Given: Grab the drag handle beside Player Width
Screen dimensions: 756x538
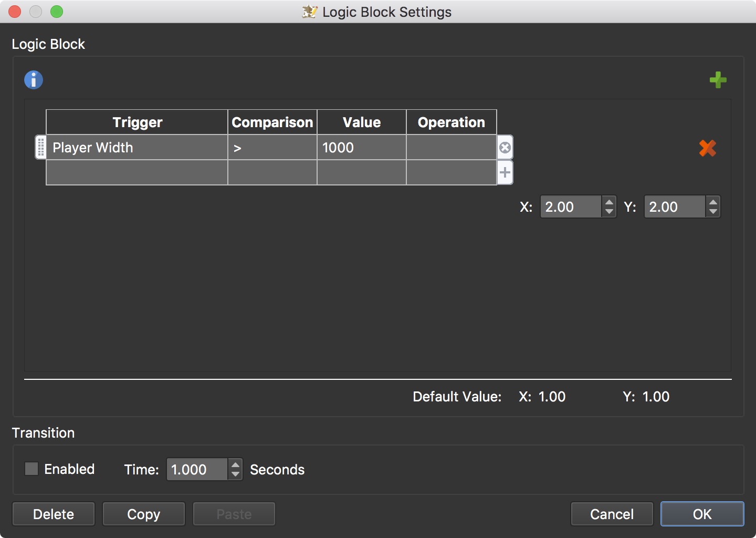Looking at the screenshot, I should pos(40,147).
